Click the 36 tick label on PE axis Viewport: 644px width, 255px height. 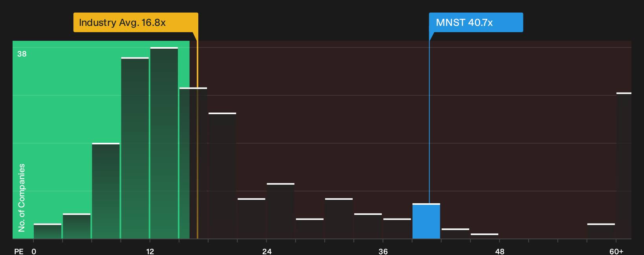click(x=383, y=251)
